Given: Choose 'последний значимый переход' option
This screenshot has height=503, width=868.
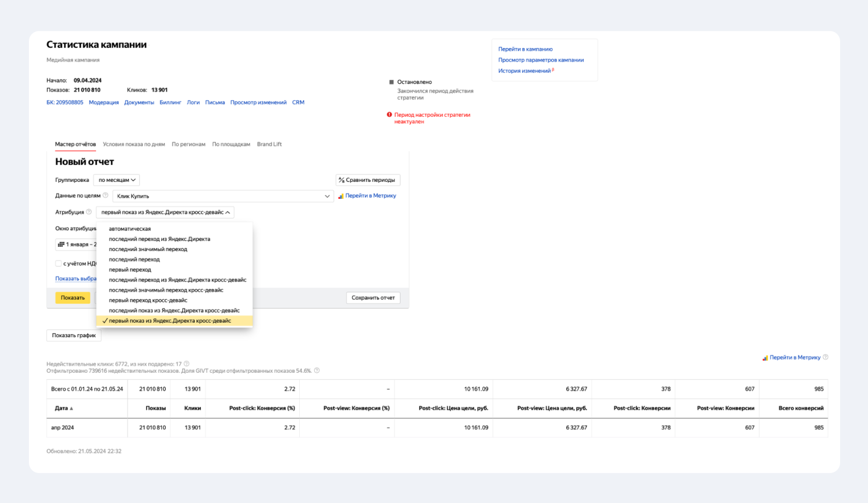Looking at the screenshot, I should pyautogui.click(x=148, y=249).
